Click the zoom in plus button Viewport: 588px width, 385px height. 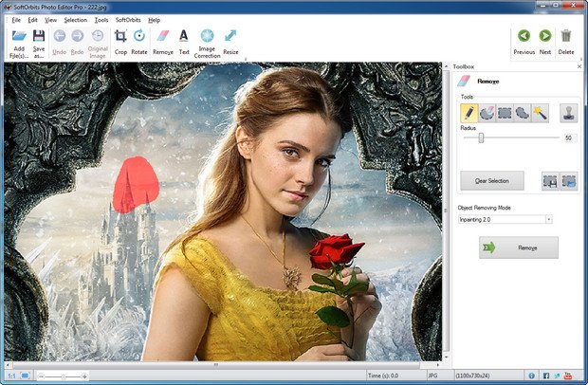tap(84, 376)
